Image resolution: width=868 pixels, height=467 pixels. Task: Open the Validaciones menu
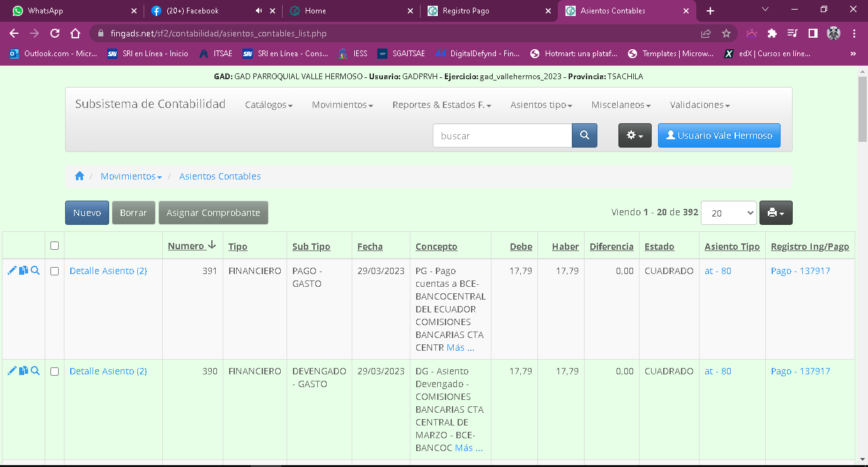pos(700,105)
